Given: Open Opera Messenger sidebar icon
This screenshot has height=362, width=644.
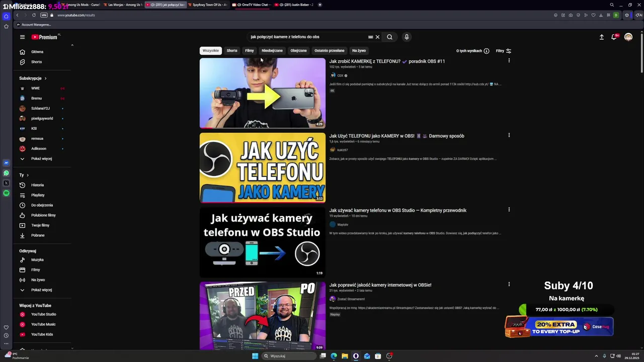Looking at the screenshot, I should point(6,163).
